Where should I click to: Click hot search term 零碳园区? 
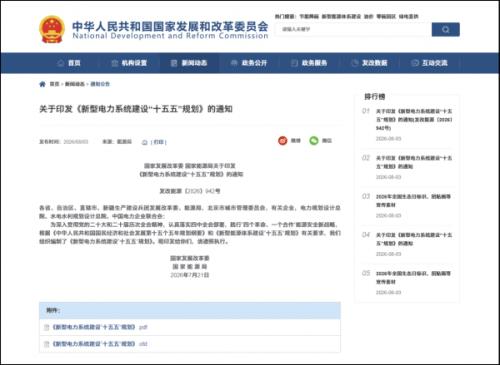click(x=386, y=16)
